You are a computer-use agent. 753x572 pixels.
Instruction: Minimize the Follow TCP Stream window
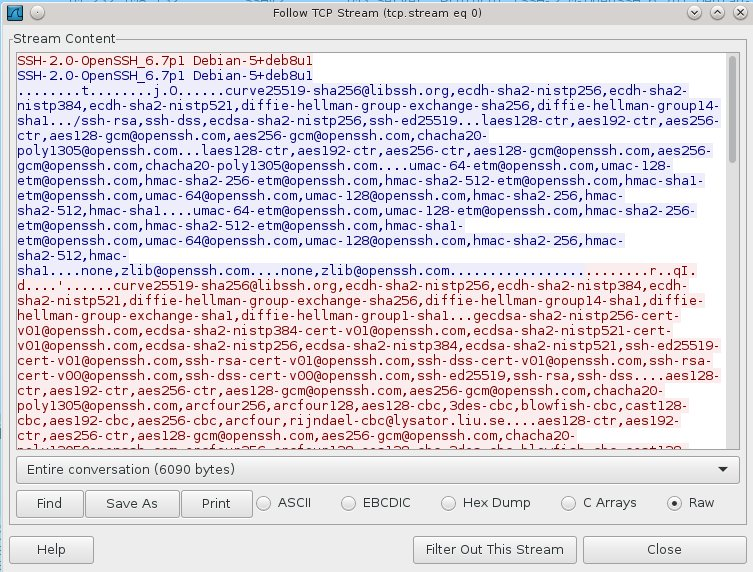pyautogui.click(x=694, y=13)
